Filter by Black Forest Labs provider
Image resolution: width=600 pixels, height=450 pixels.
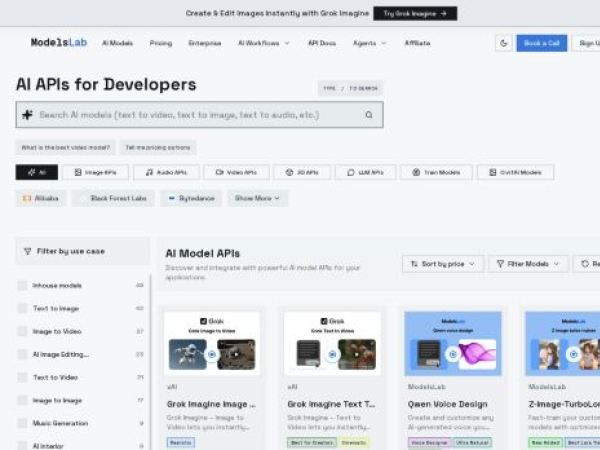pos(114,198)
